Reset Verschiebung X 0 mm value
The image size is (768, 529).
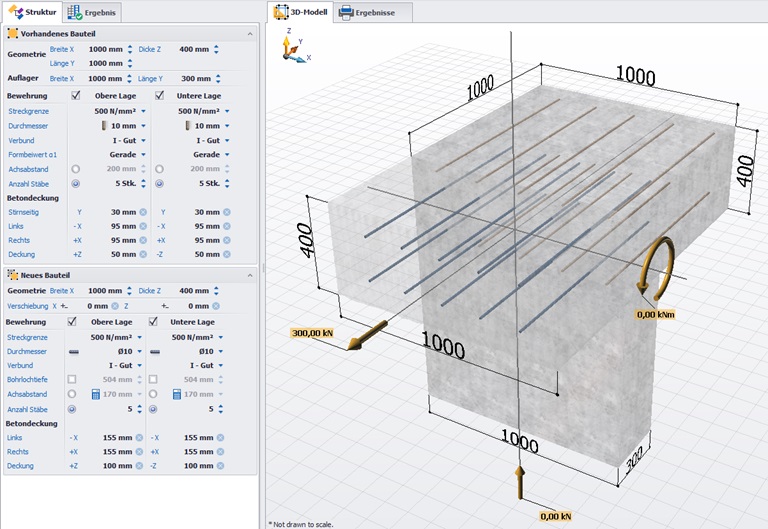[x=115, y=306]
